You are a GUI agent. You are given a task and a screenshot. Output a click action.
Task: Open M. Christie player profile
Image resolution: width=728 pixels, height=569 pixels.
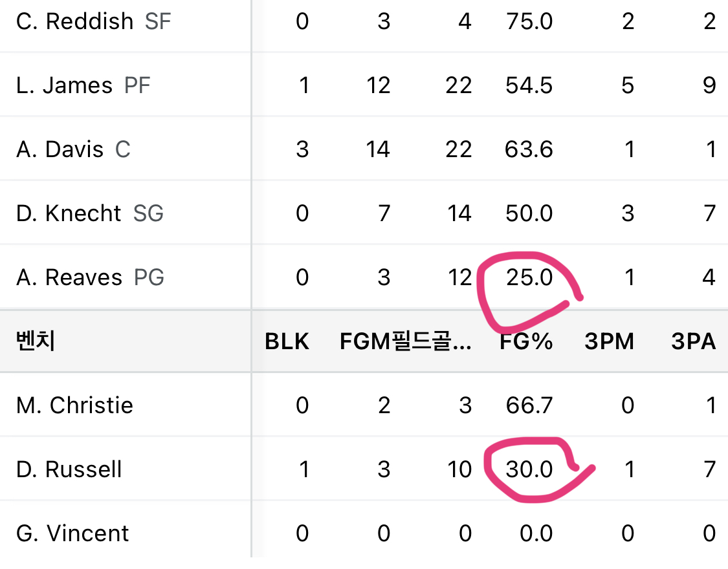tap(74, 405)
